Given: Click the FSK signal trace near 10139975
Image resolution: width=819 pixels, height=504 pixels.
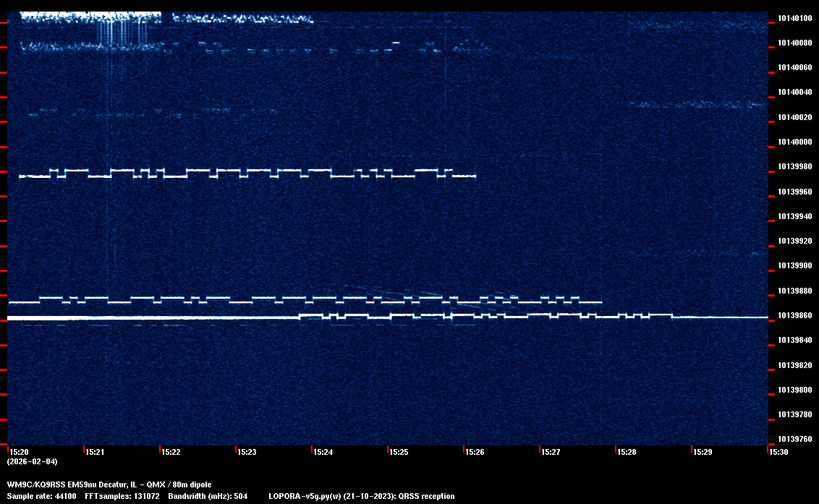Looking at the screenshot, I should point(246,173).
